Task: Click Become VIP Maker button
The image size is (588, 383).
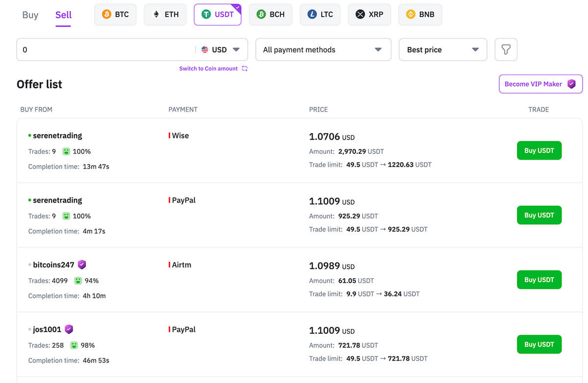Action: (x=540, y=84)
